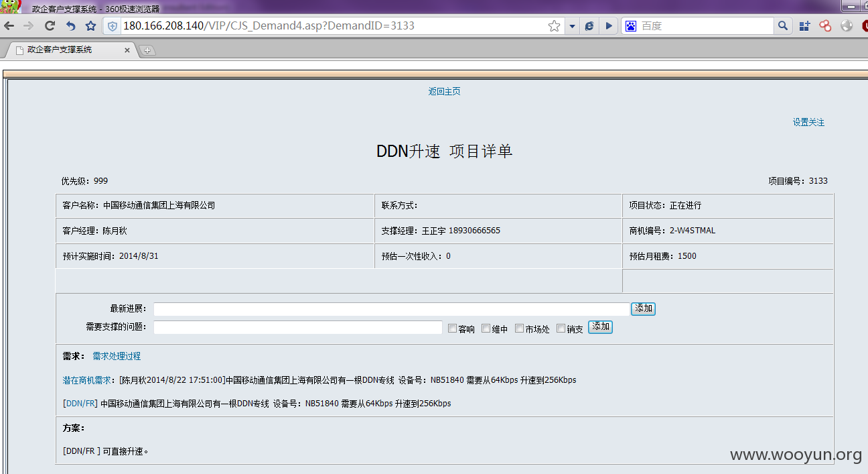Viewport: 868px width, 474px height.
Task: Check the 销支 checkbox
Action: pos(561,329)
